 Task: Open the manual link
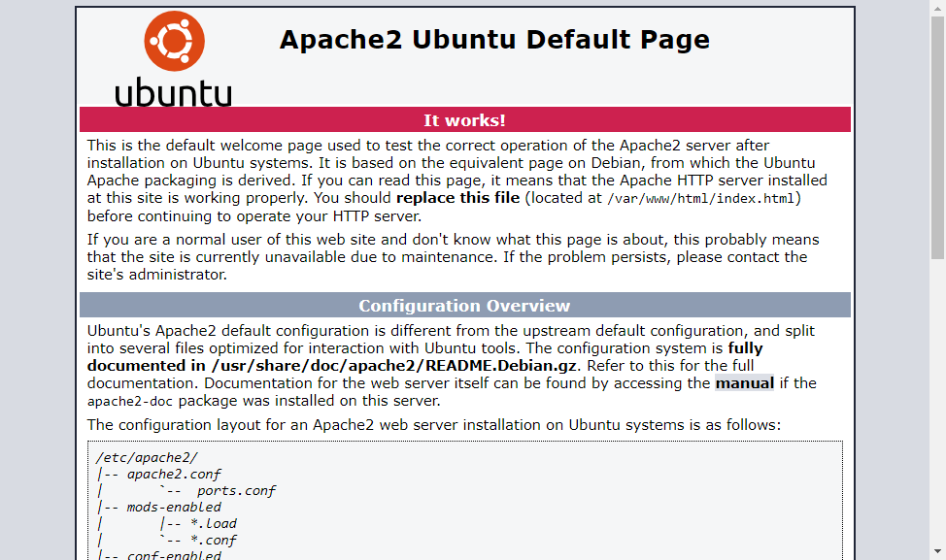point(745,383)
